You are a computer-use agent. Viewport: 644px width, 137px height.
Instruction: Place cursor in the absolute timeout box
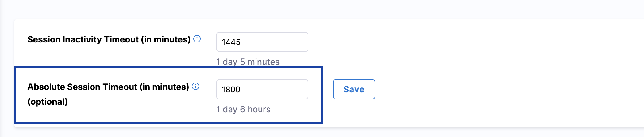tap(262, 89)
